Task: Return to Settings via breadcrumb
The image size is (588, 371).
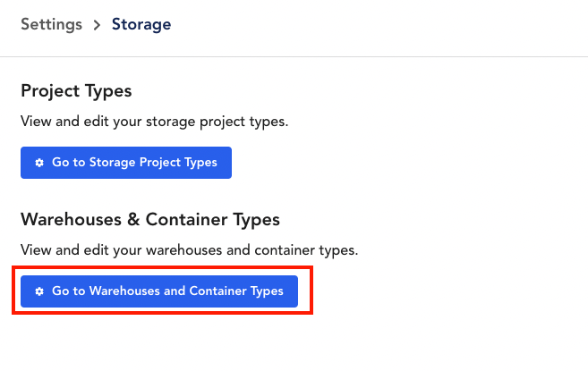Action: 51,25
